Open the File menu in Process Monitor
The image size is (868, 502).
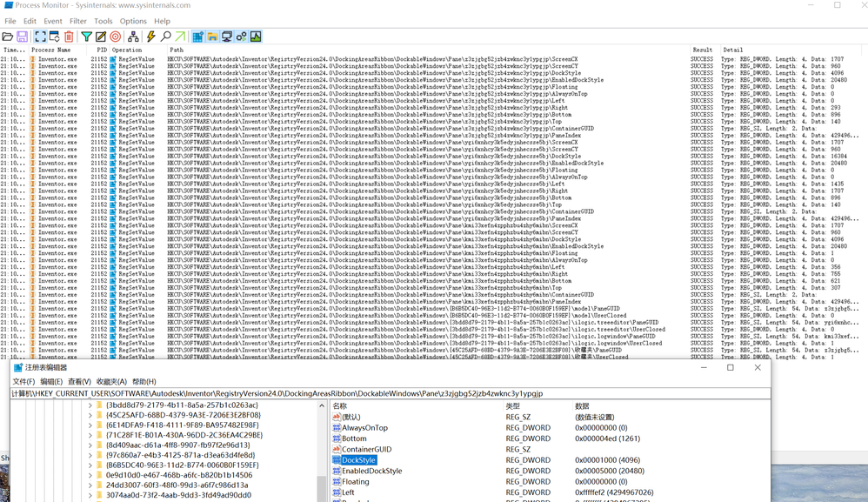click(10, 21)
